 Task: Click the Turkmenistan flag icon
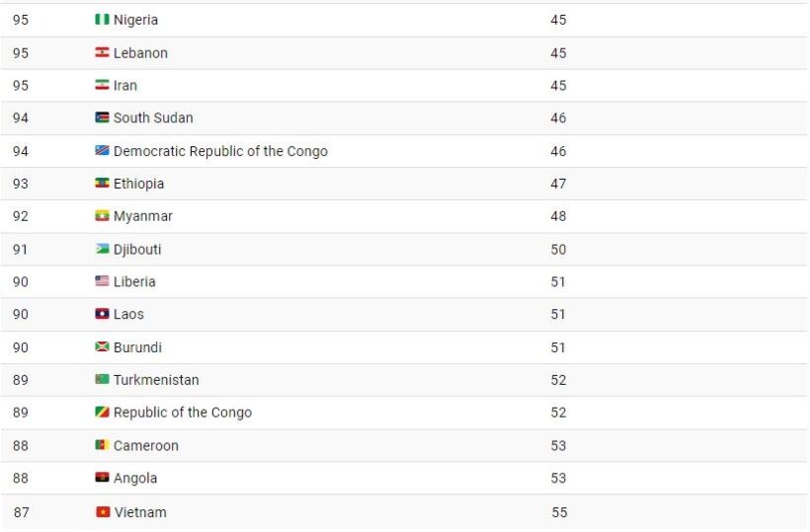tap(102, 380)
